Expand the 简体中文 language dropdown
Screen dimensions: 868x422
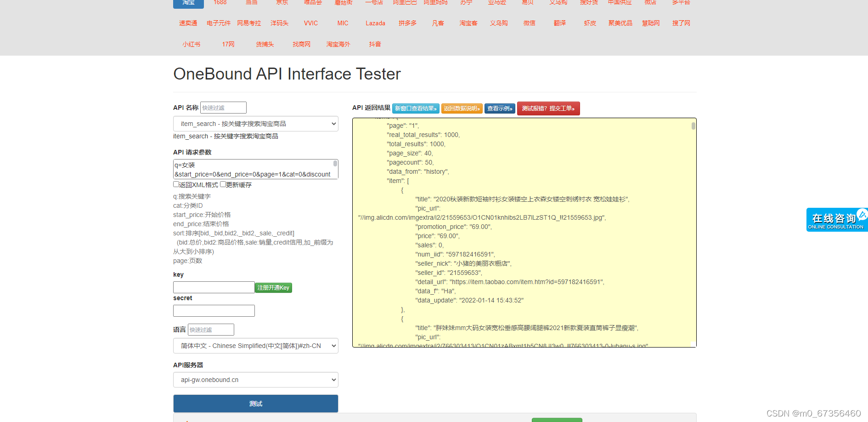(x=255, y=346)
